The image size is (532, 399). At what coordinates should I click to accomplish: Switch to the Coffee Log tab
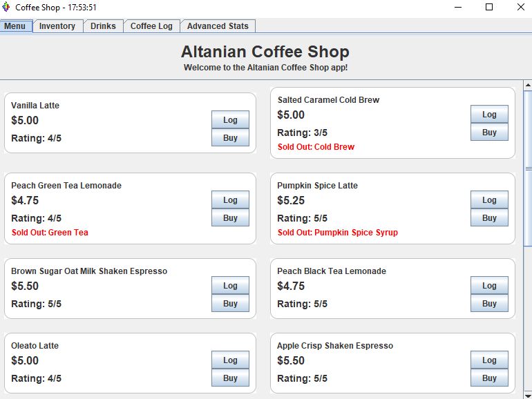pyautogui.click(x=151, y=26)
